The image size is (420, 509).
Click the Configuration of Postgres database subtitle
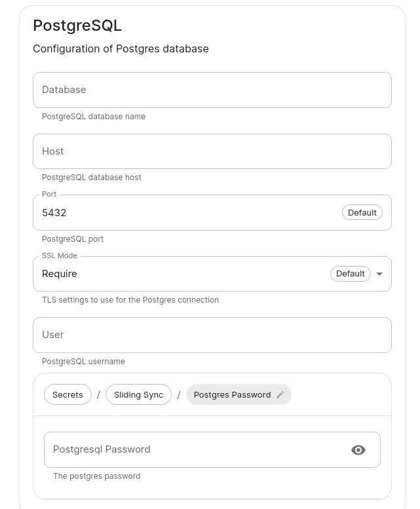coord(121,49)
